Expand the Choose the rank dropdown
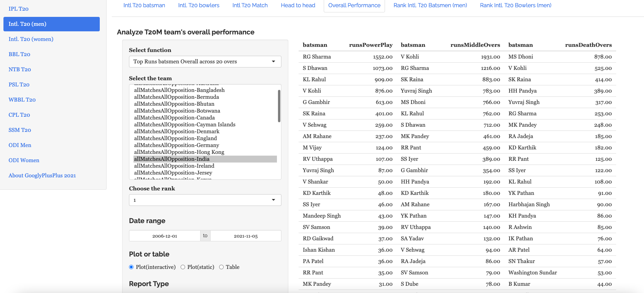This screenshot has width=644, height=293. [x=205, y=200]
